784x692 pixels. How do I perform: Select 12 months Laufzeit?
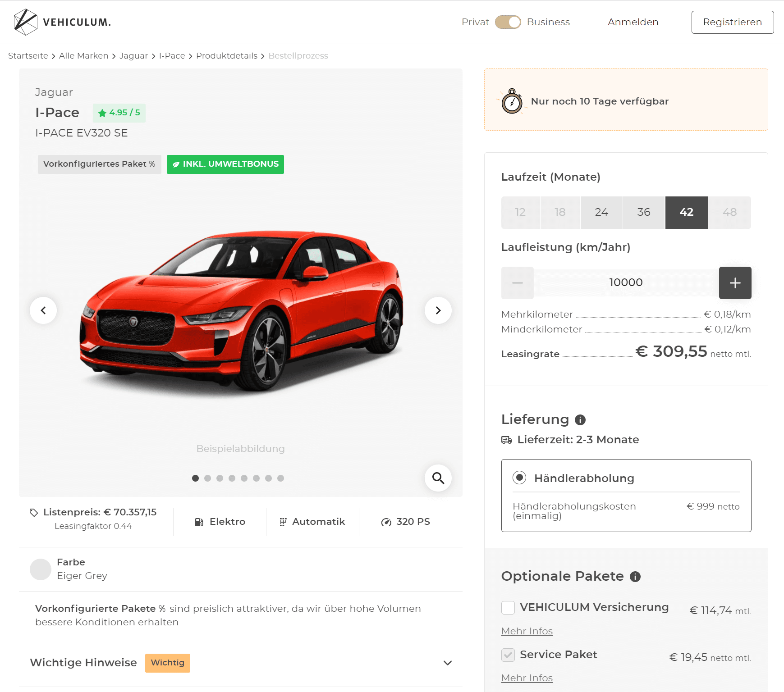(520, 212)
